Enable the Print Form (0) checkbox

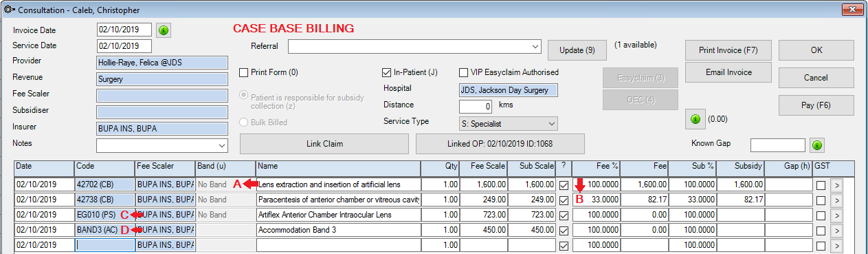click(x=243, y=72)
